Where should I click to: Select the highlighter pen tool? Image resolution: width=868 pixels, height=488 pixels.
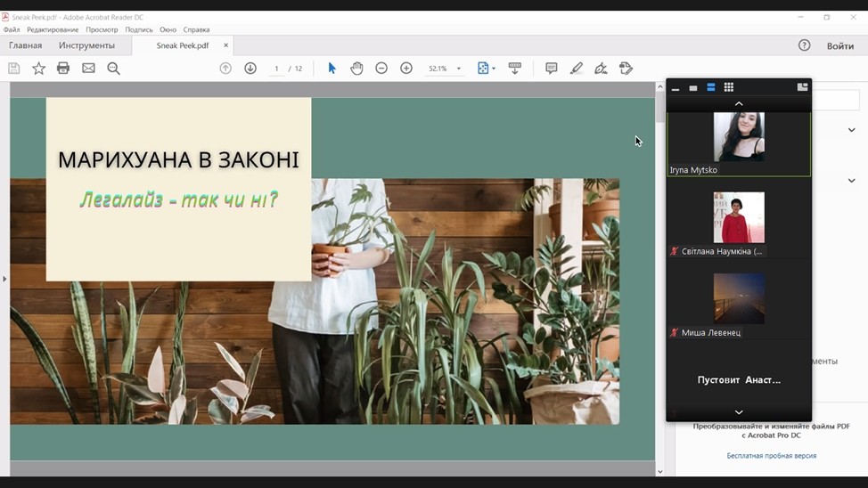click(576, 69)
